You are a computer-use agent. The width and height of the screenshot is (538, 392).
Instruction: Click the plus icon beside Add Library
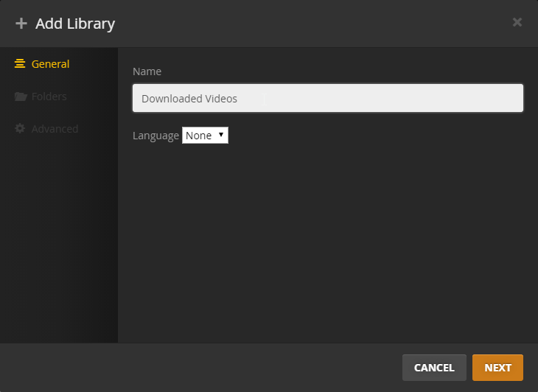(x=21, y=24)
